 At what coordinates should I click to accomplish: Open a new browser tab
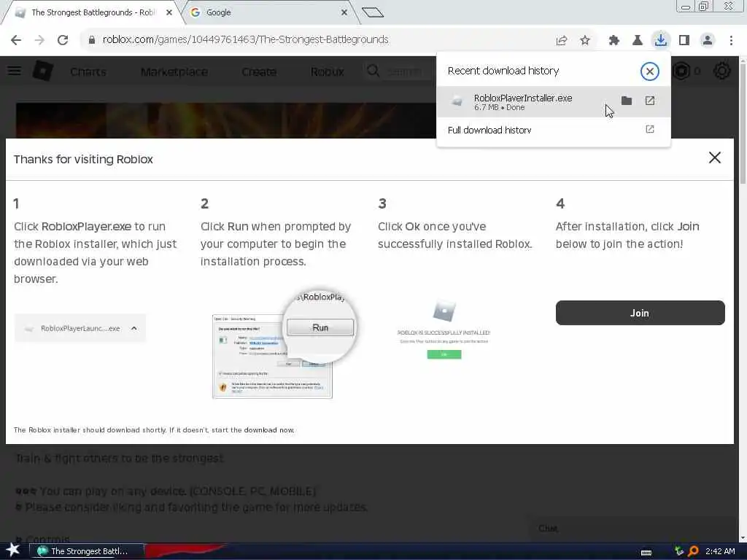click(x=373, y=12)
